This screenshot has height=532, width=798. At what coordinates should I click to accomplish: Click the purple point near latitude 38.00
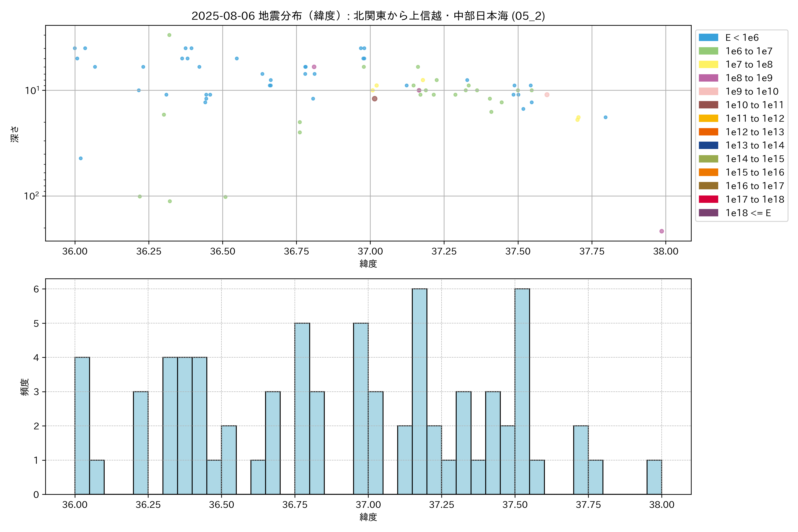662,231
